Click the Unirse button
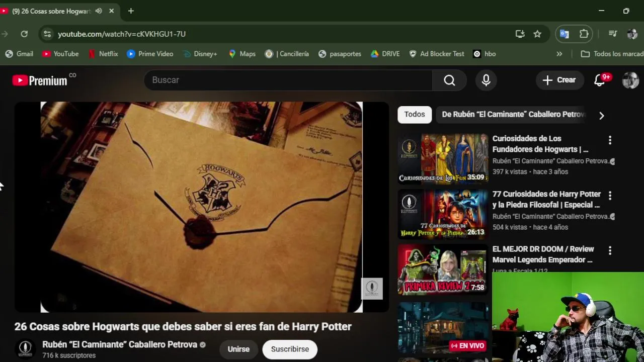 [x=238, y=349]
